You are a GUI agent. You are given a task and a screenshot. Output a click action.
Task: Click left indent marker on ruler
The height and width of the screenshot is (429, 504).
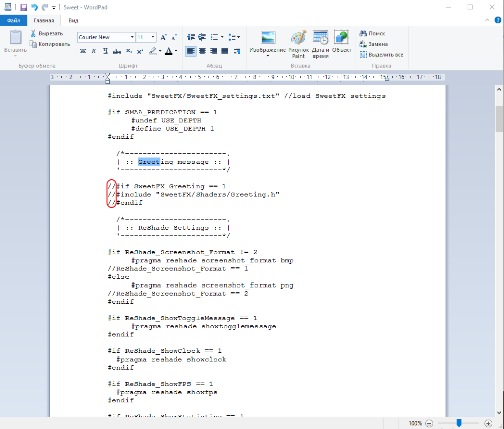[x=108, y=78]
